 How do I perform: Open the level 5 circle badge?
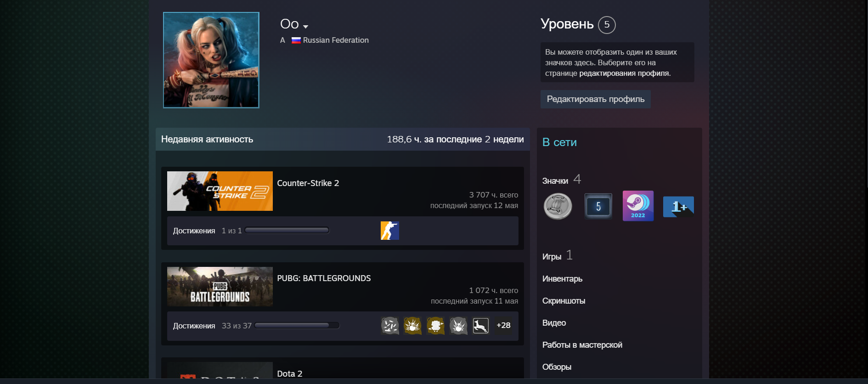607,25
